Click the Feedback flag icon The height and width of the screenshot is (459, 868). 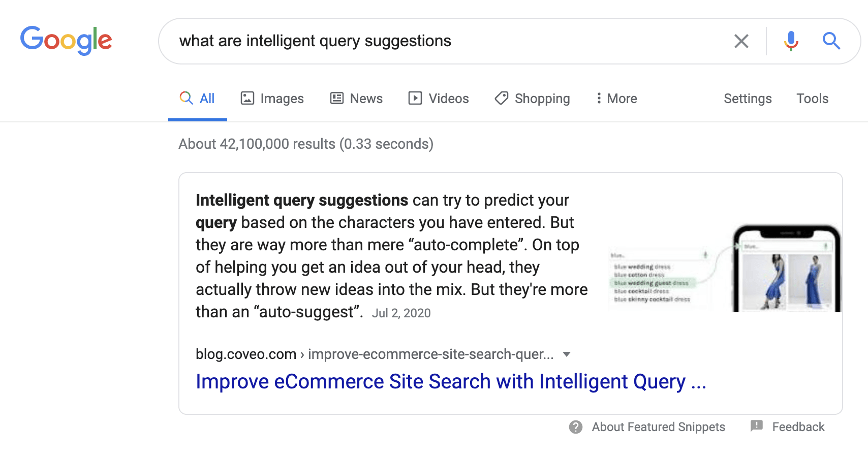[757, 427]
